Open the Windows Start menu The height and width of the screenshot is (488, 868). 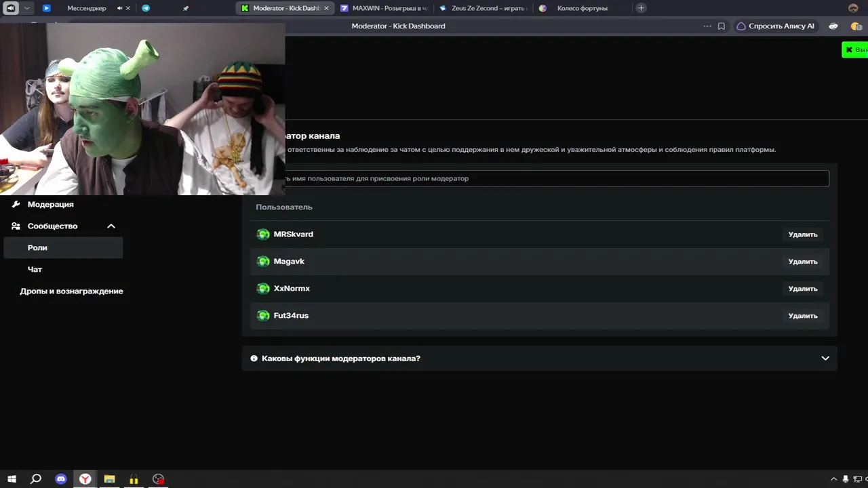click(x=12, y=479)
